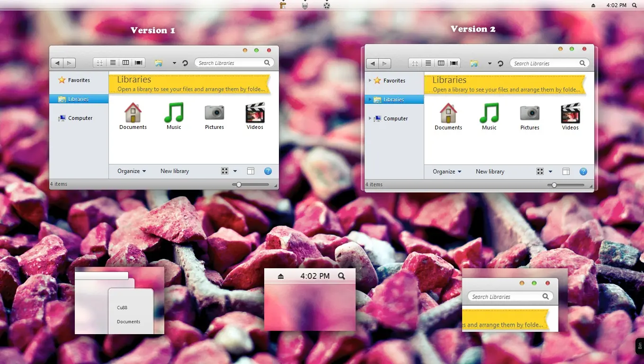Image resolution: width=644 pixels, height=364 pixels.
Task: Open Pictures library in Version 2 window
Action: click(530, 117)
